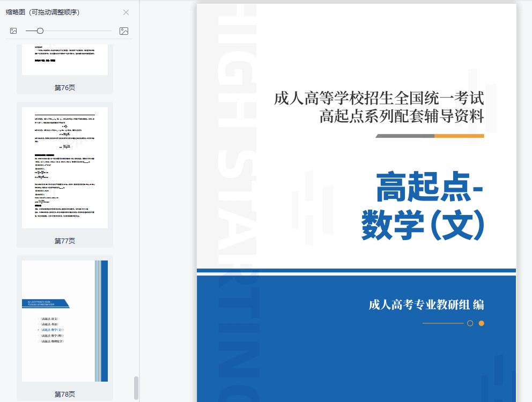532x402 pixels.
Task: Click the 第78页 page label
Action: [x=65, y=394]
